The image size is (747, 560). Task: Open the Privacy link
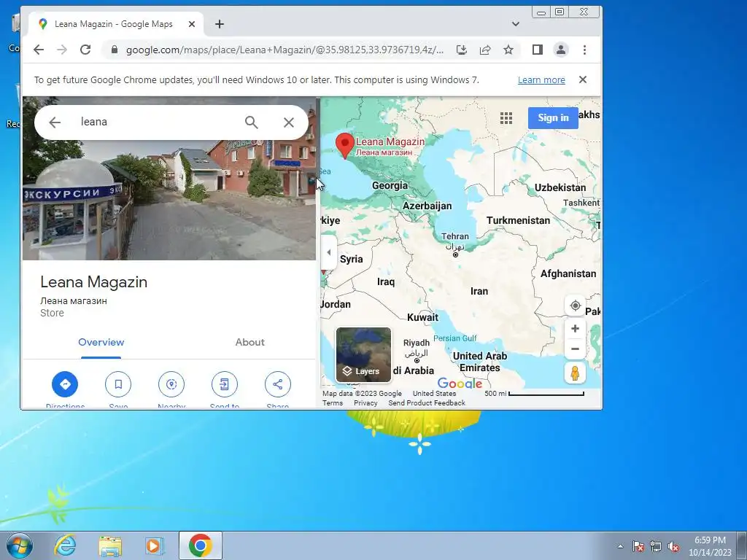tap(365, 402)
